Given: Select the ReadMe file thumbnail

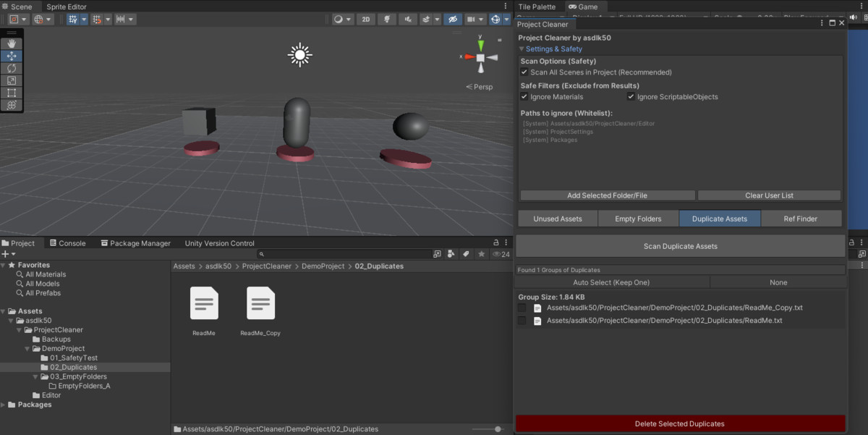Looking at the screenshot, I should pyautogui.click(x=204, y=303).
